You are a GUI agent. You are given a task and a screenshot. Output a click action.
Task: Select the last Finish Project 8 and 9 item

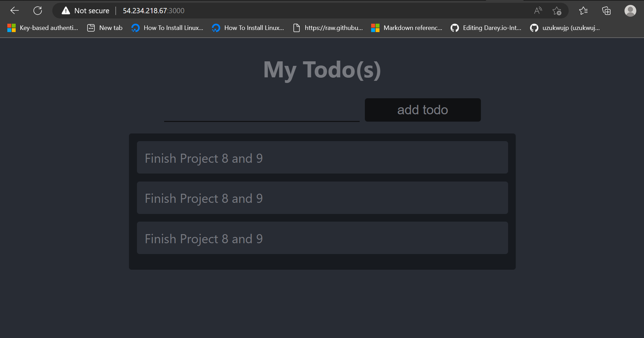tap(322, 238)
